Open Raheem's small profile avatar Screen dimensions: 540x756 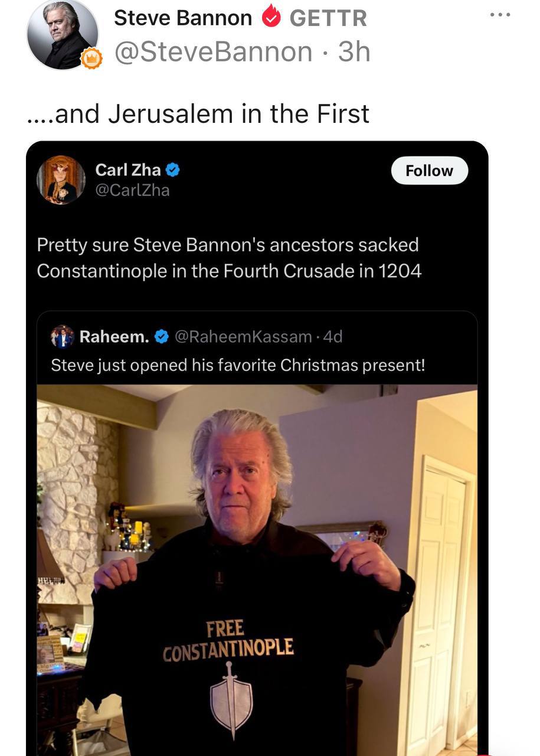click(62, 337)
